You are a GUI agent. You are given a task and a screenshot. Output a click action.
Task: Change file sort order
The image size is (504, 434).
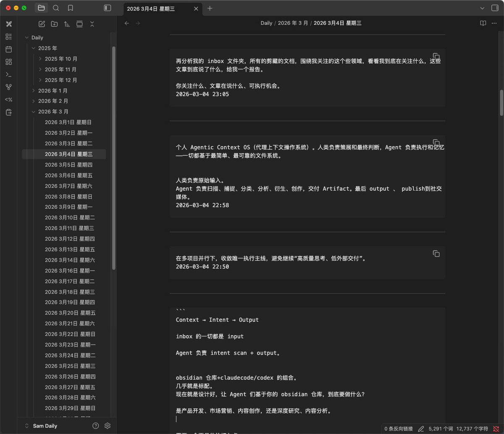(x=67, y=24)
